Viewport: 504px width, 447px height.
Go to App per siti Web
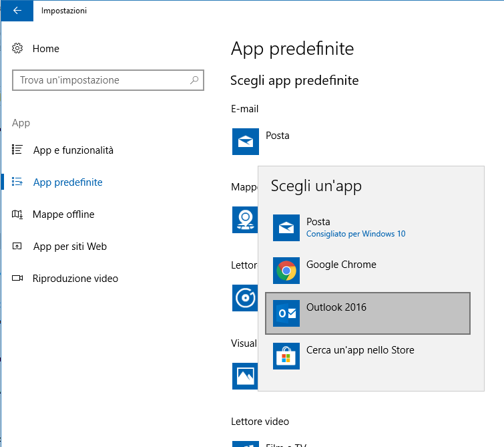pos(69,247)
